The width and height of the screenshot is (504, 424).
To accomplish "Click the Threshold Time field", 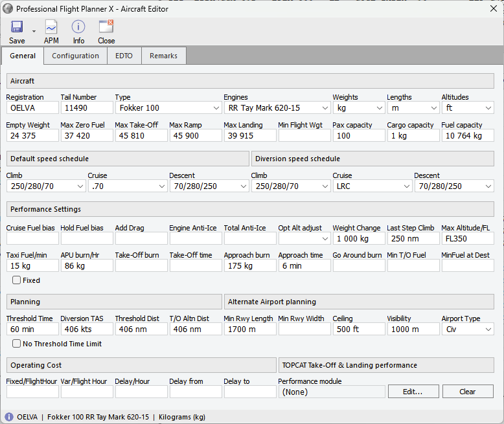I will coord(32,329).
